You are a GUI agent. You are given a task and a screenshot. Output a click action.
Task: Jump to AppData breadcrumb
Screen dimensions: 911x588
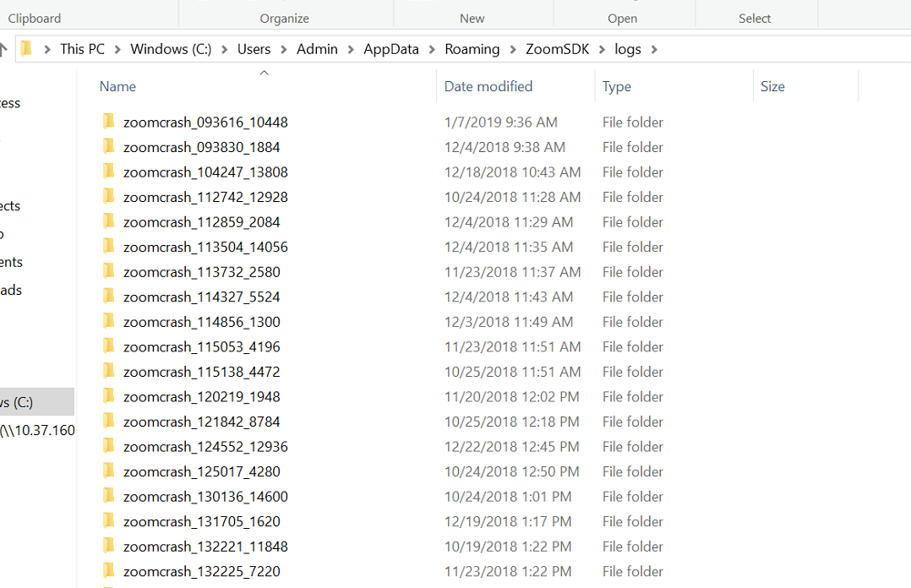pyautogui.click(x=391, y=49)
